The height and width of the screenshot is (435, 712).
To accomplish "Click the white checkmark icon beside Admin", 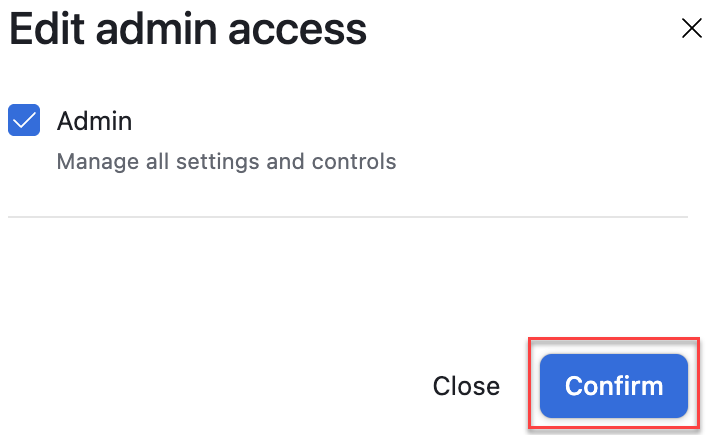I will coord(24,121).
